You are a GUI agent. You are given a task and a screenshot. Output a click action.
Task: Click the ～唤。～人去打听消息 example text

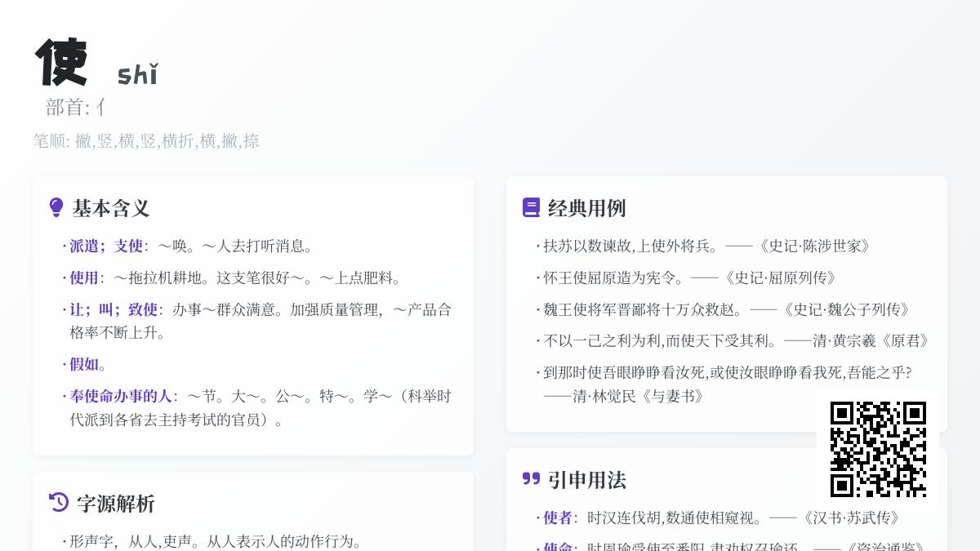[235, 246]
